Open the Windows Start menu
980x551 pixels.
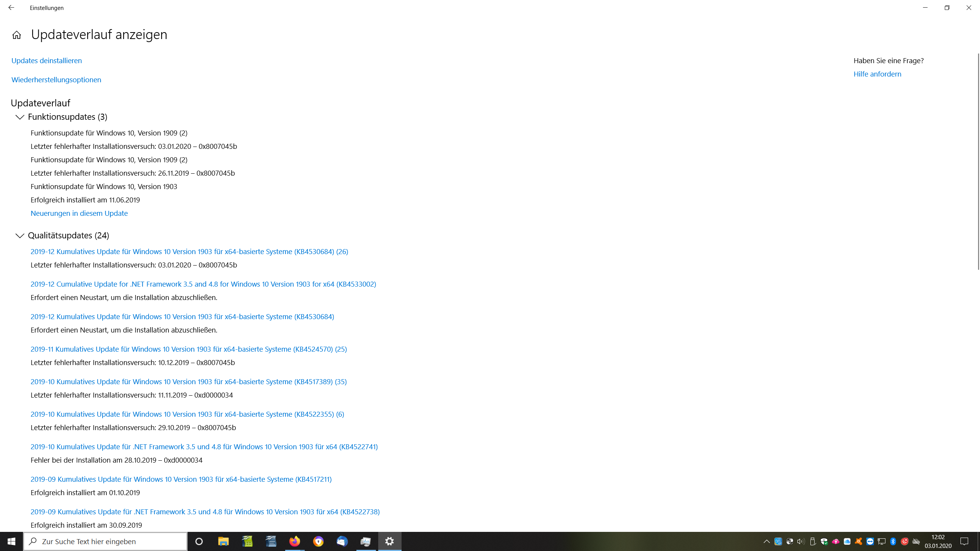pos(11,541)
